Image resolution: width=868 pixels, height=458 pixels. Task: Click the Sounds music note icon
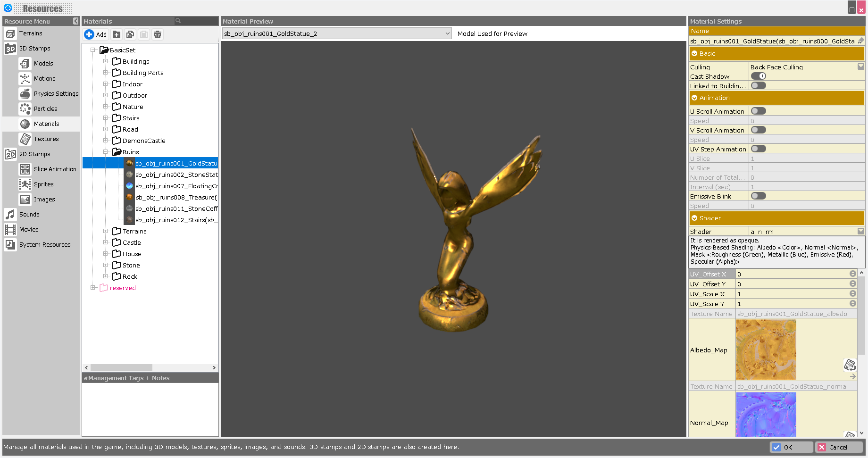10,215
